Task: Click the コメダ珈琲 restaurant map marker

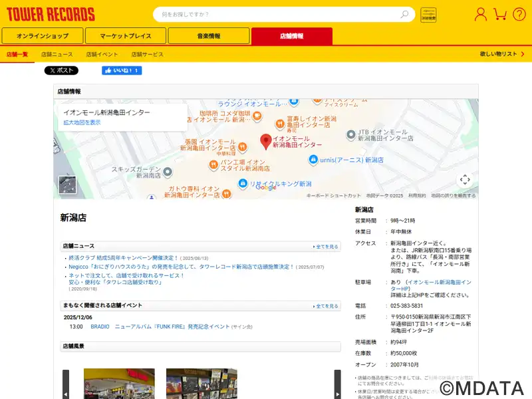Action: 257,116
